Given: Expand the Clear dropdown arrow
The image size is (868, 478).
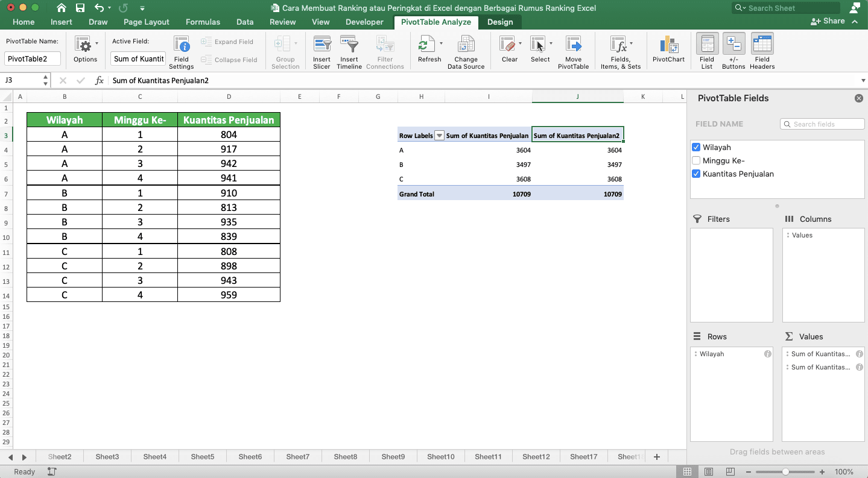Looking at the screenshot, I should (520, 43).
